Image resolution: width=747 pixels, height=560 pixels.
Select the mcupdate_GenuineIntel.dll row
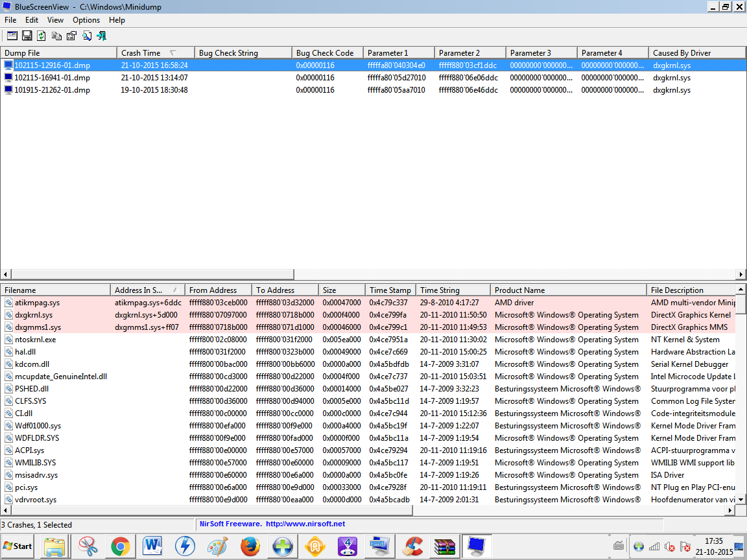pyautogui.click(x=368, y=377)
